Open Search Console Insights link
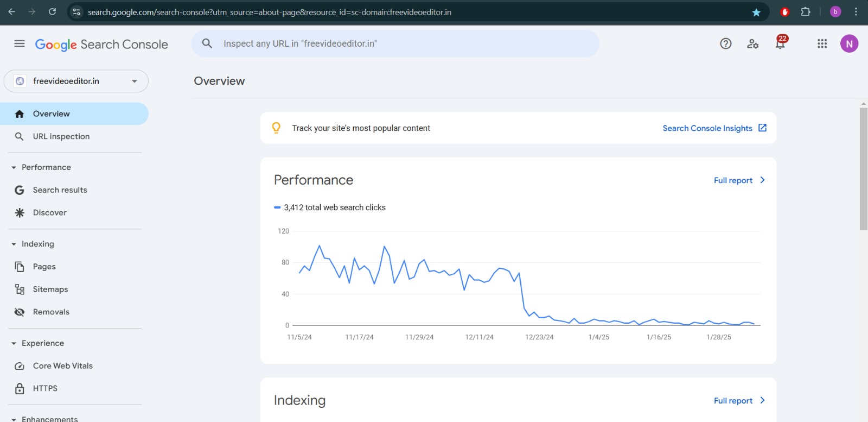The width and height of the screenshot is (868, 422). point(707,128)
